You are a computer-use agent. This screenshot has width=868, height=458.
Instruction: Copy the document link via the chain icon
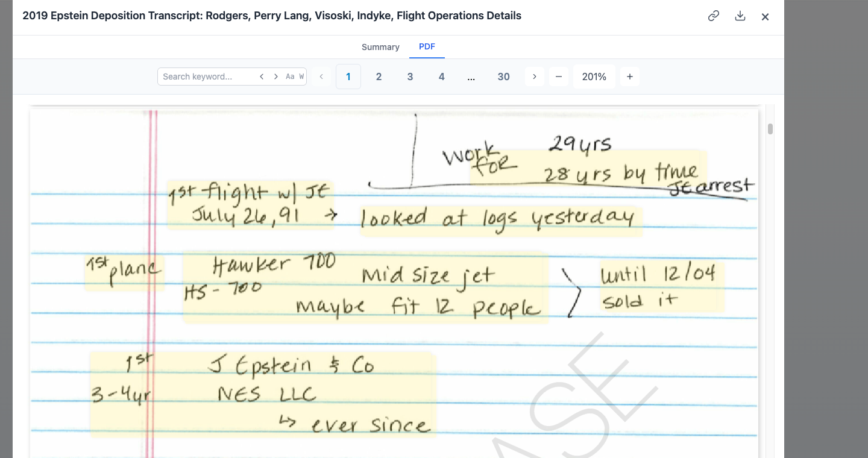coord(714,16)
